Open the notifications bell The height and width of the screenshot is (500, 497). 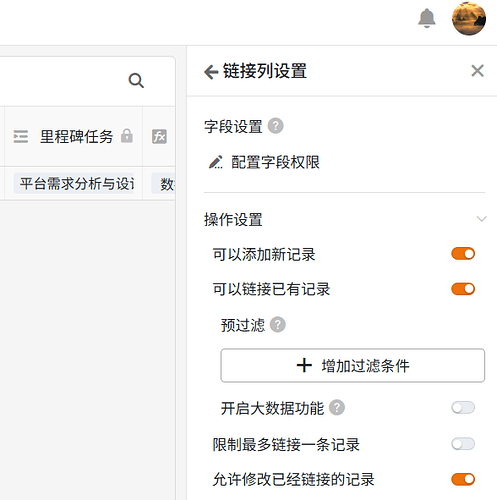427,18
